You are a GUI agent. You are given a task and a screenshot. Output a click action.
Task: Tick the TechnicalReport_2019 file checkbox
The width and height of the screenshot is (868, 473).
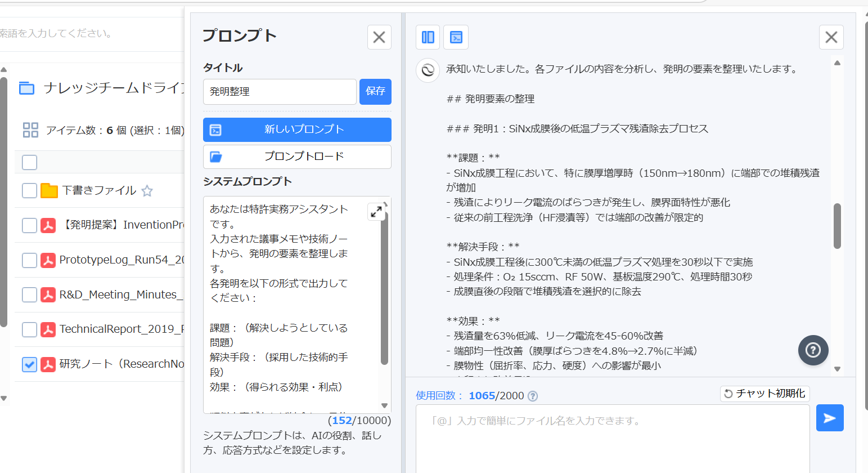pyautogui.click(x=29, y=329)
